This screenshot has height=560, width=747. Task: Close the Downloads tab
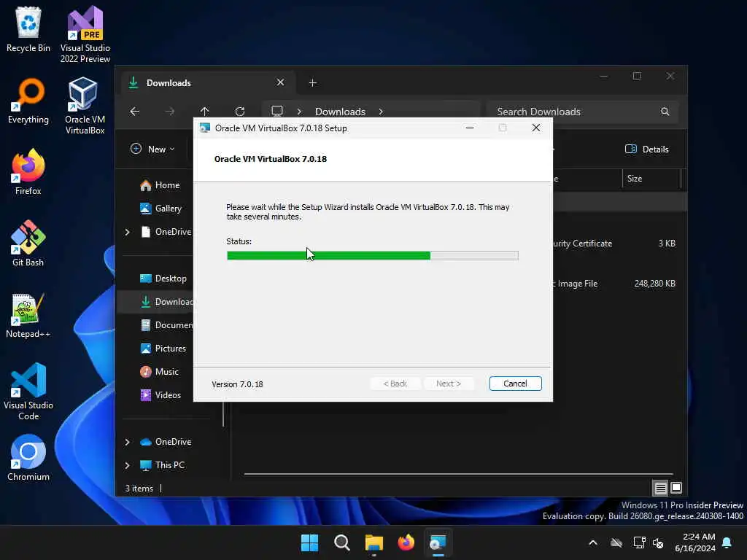tap(281, 83)
